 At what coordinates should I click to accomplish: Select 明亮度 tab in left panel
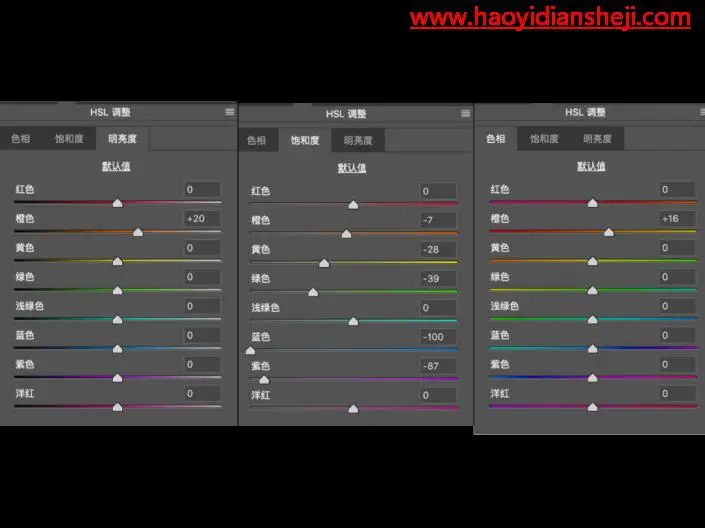[x=122, y=139]
